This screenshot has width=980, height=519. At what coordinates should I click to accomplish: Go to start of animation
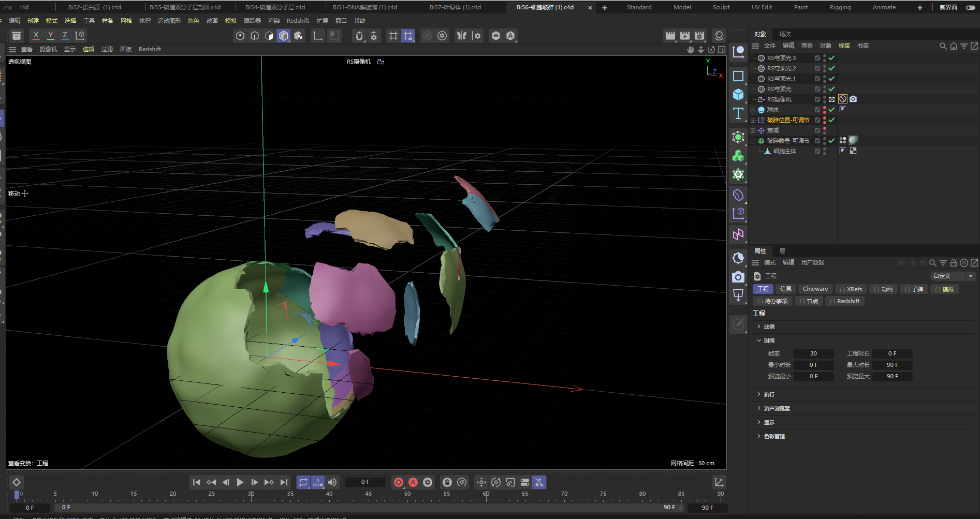[x=196, y=482]
